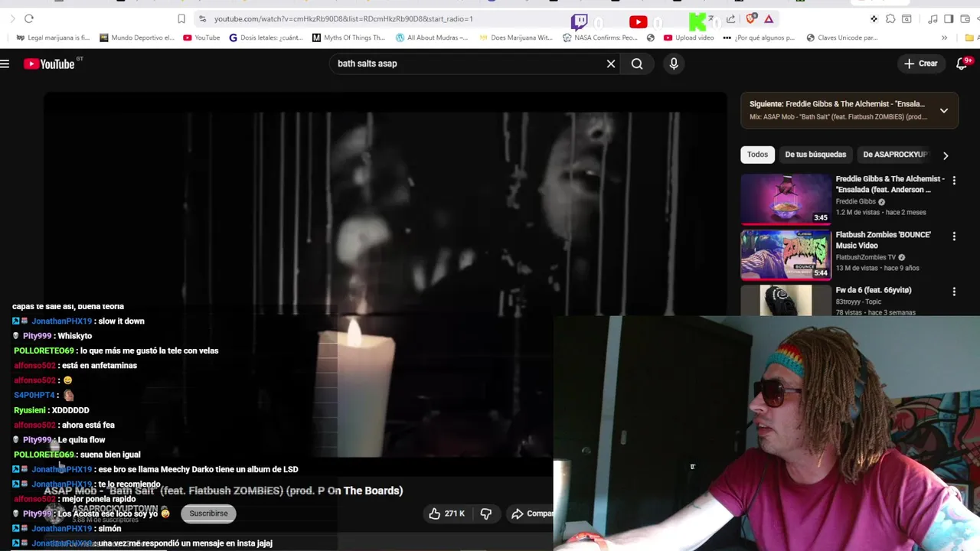
Task: Open Myths Of Things bookmark
Action: pyautogui.click(x=348, y=37)
